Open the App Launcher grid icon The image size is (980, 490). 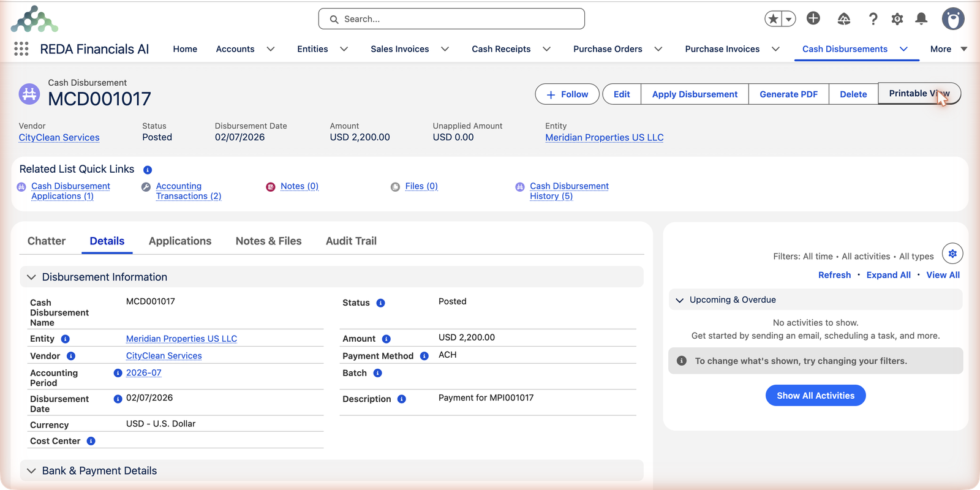pos(21,49)
